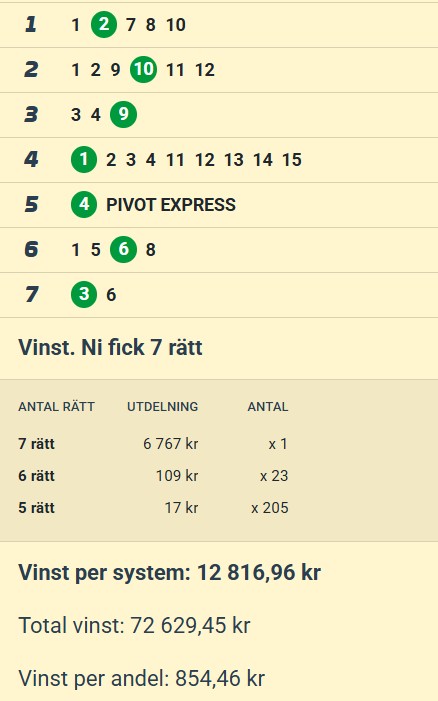Click PIVOT EXPRESS horse name
The height and width of the screenshot is (701, 438).
coord(171,205)
